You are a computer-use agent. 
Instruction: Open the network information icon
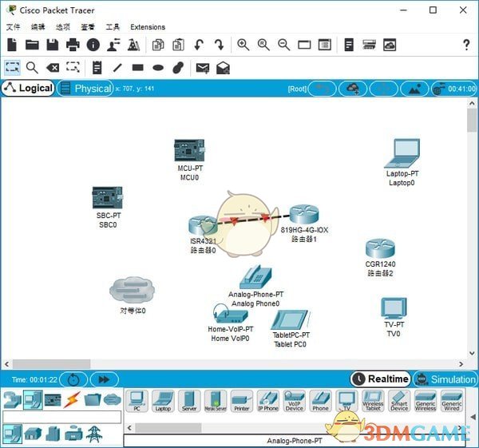pyautogui.click(x=93, y=45)
